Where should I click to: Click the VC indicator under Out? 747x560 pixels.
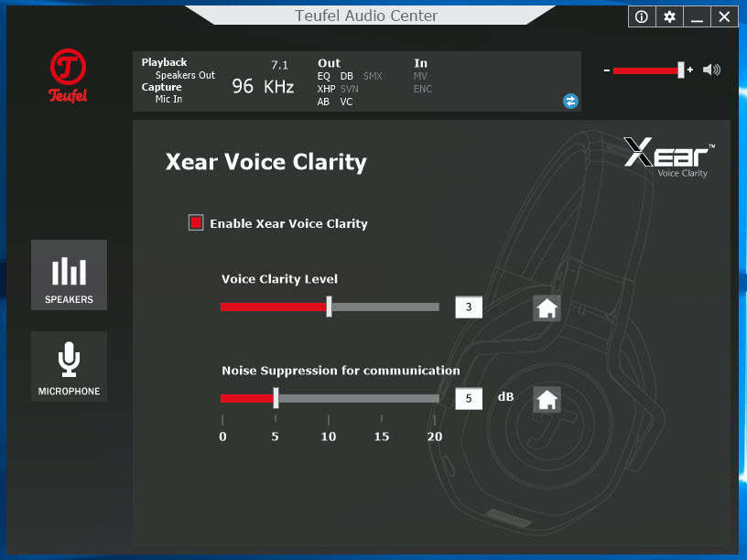(x=346, y=102)
